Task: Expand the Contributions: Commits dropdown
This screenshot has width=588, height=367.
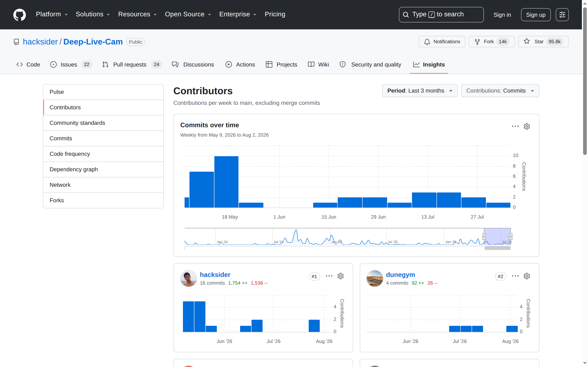Action: (x=500, y=91)
